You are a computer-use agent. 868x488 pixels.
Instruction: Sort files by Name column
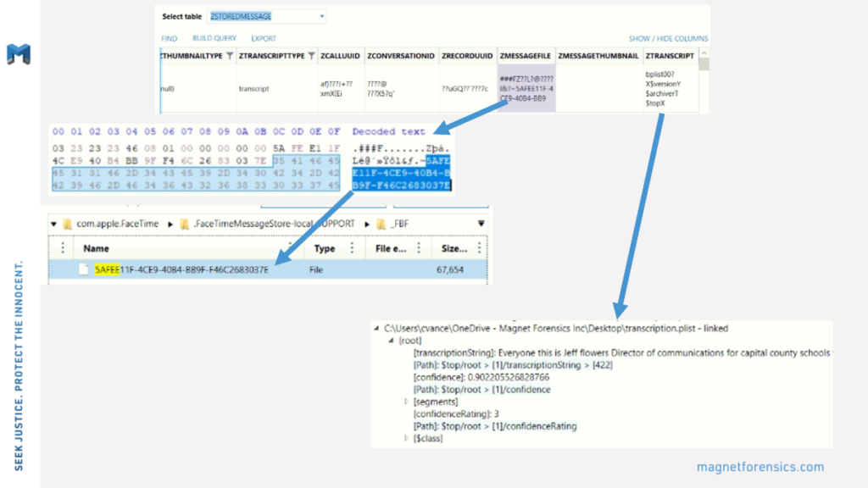[x=97, y=248]
